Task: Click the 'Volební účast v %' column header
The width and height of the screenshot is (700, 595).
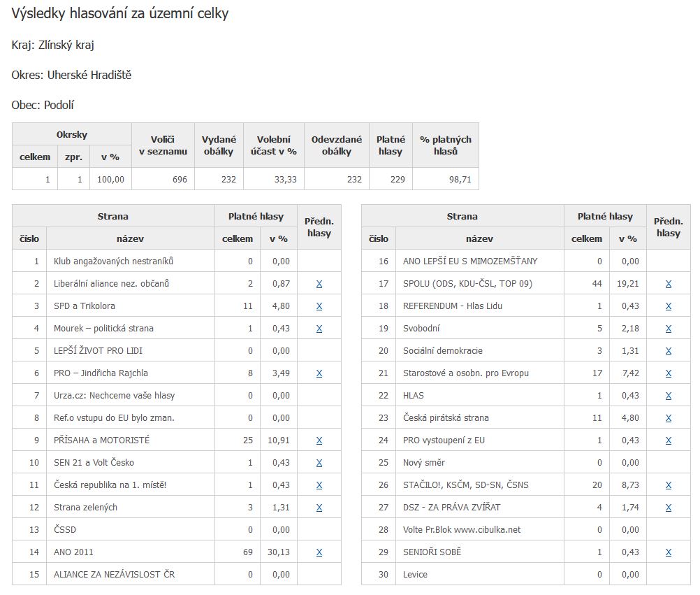Action: coord(274,145)
